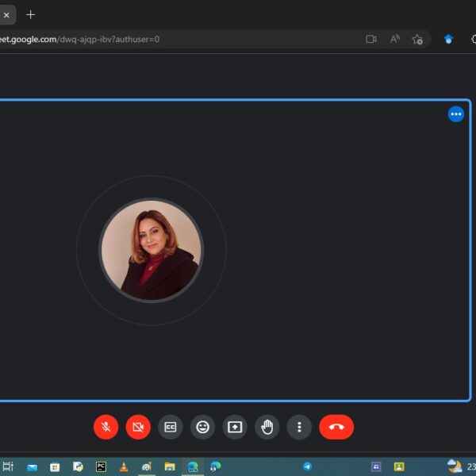Open the three-dot more options in call bar
Image resolution: width=476 pixels, height=476 pixels.
pos(299,427)
